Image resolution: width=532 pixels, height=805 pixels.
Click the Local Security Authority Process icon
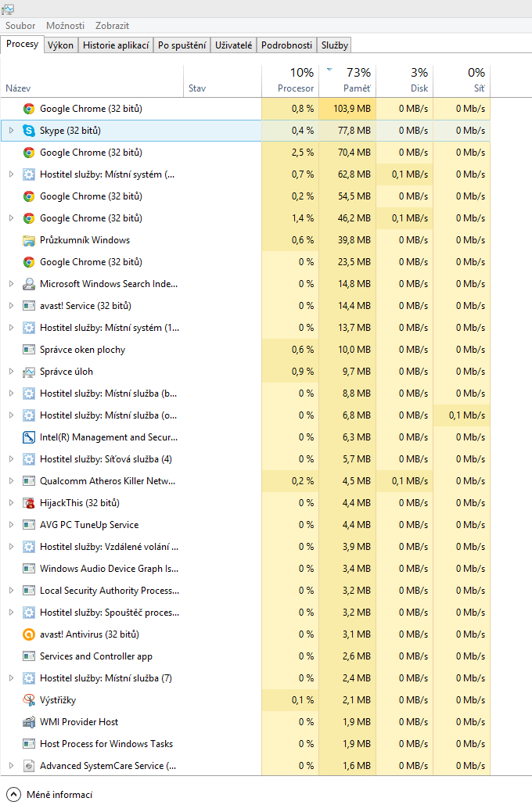click(x=29, y=591)
